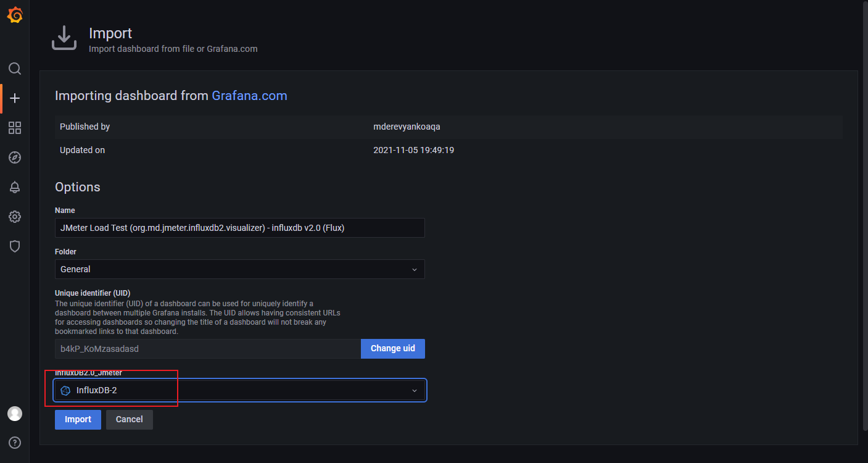Expand the Folder dropdown set to General
The height and width of the screenshot is (463, 868).
point(239,269)
